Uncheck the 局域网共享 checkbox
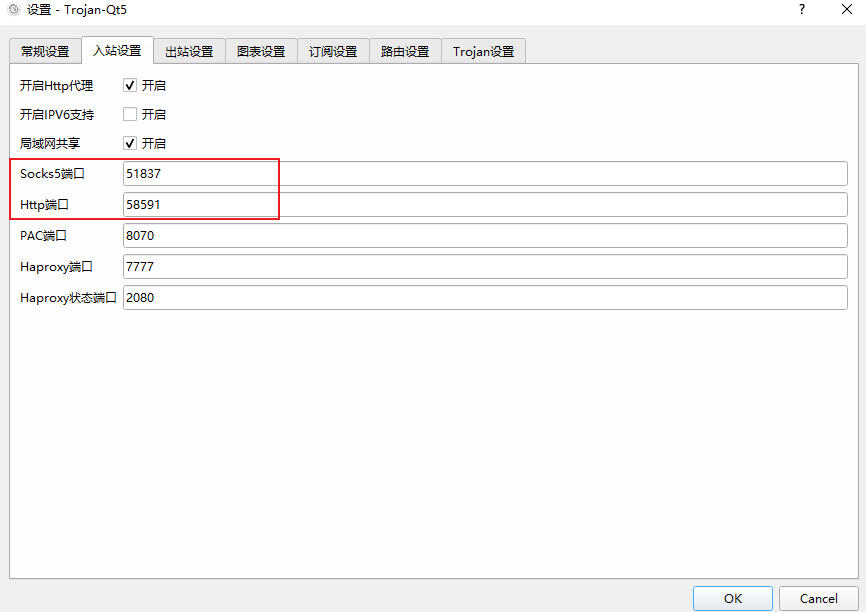The height and width of the screenshot is (612, 866). point(130,144)
